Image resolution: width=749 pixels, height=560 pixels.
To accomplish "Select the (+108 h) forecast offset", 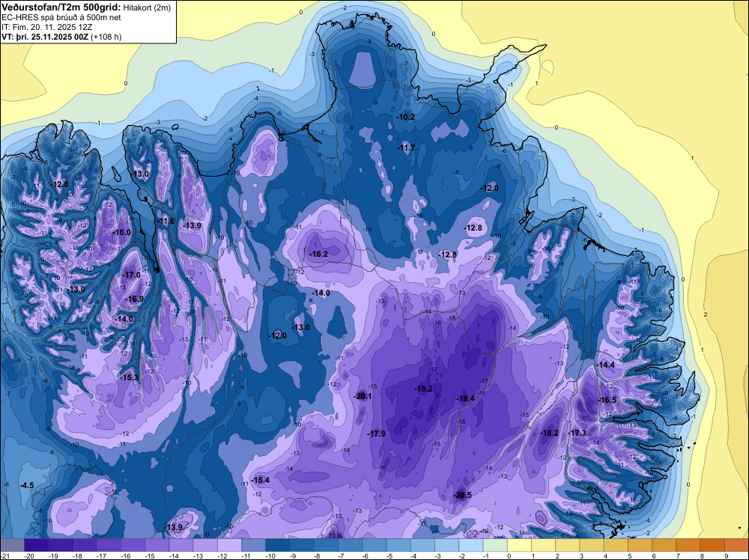I will point(106,37).
